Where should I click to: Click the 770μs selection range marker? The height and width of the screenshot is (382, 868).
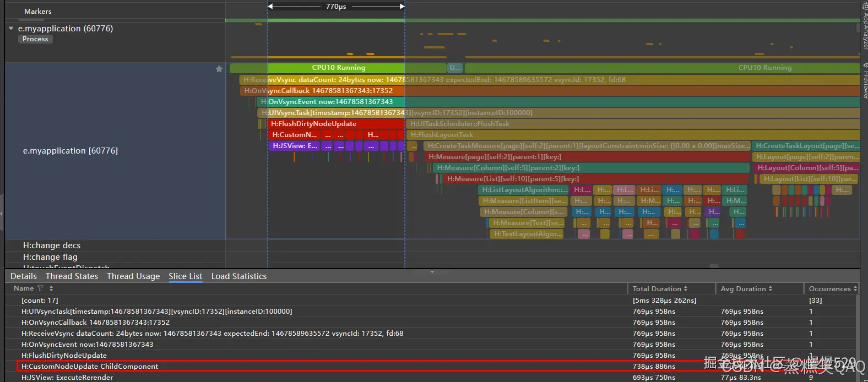pos(336,7)
